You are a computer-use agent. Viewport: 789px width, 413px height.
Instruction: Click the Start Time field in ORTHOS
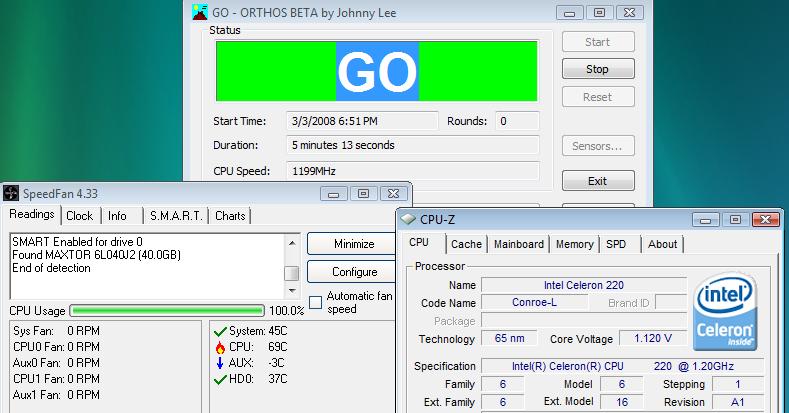coord(362,121)
